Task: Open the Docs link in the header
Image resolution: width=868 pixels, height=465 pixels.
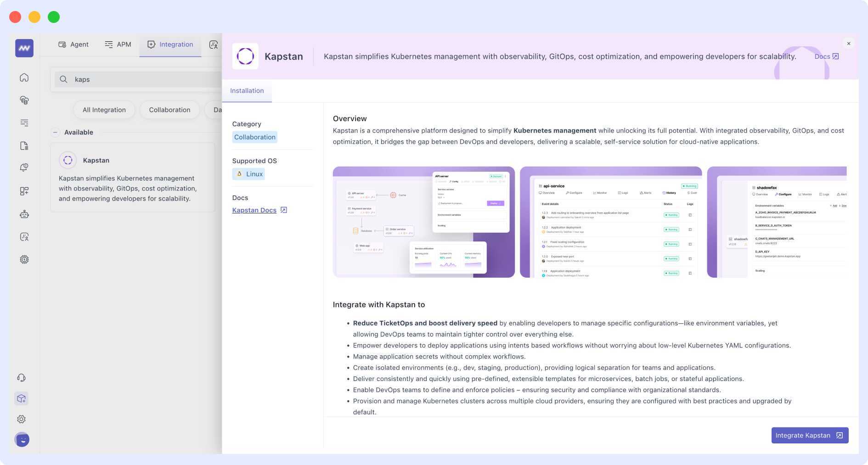Action: 827,56
